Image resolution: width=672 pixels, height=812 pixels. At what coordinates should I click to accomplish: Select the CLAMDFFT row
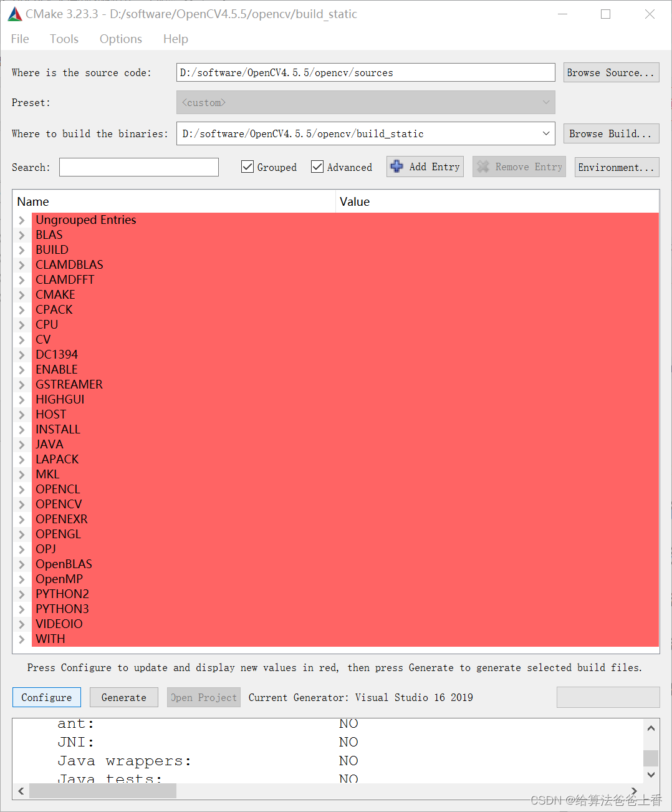pyautogui.click(x=345, y=280)
